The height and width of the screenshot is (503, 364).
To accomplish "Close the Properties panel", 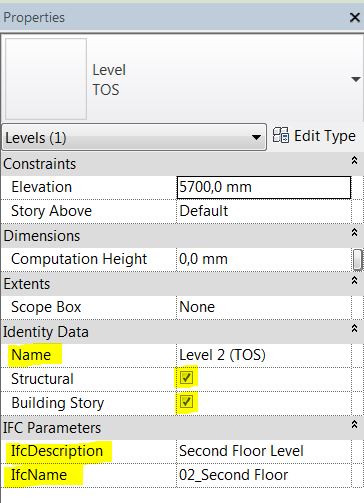I will pos(355,17).
